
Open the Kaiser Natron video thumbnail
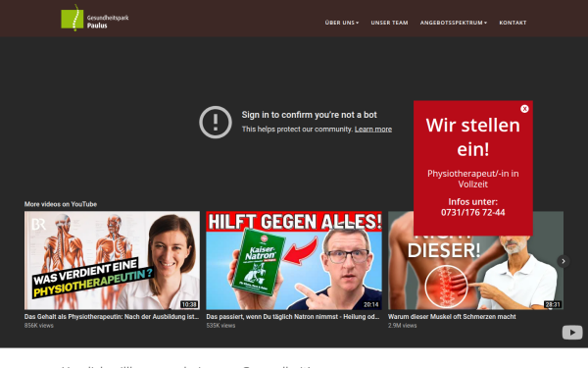(294, 260)
